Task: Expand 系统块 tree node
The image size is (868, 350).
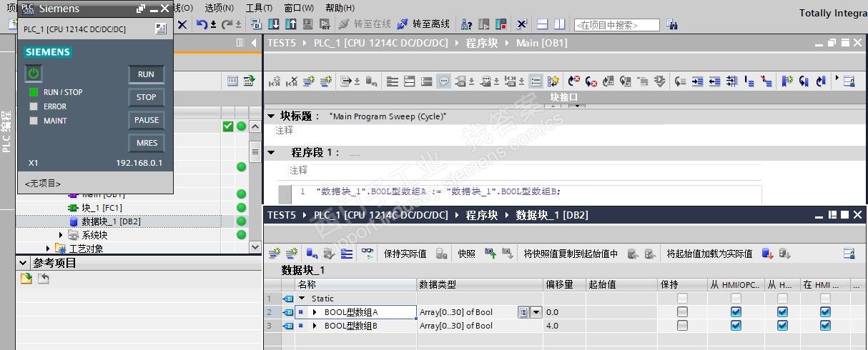Action: [x=61, y=234]
